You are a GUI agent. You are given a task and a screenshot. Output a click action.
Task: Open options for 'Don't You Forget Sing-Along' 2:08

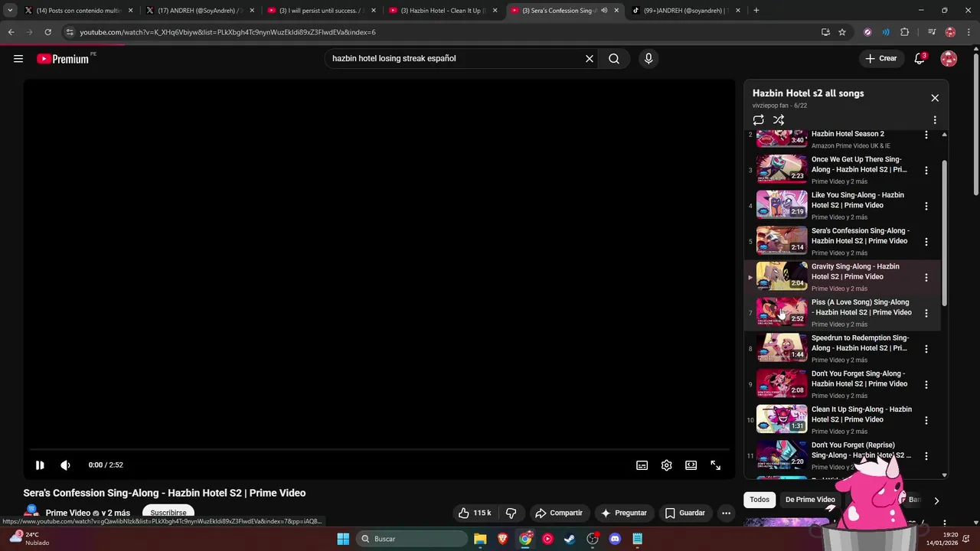pos(926,384)
